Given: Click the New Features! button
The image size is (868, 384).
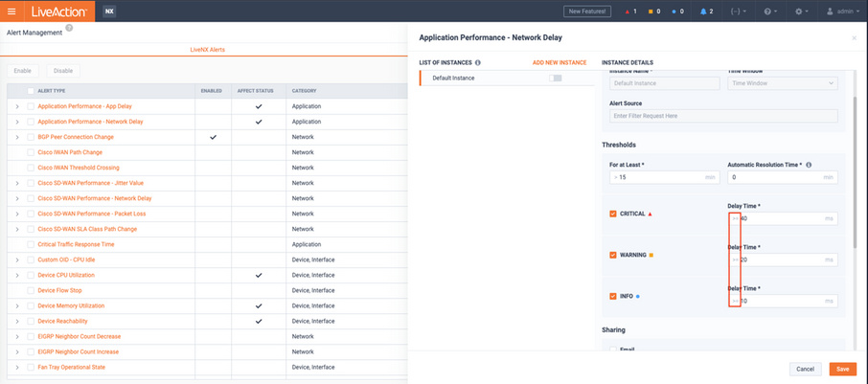Looking at the screenshot, I should tap(587, 11).
